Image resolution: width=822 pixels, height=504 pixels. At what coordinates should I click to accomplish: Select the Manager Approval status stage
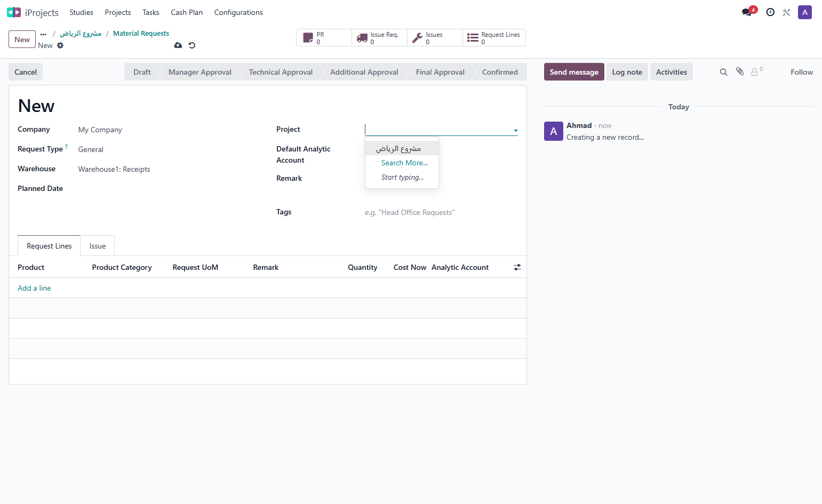click(x=200, y=72)
